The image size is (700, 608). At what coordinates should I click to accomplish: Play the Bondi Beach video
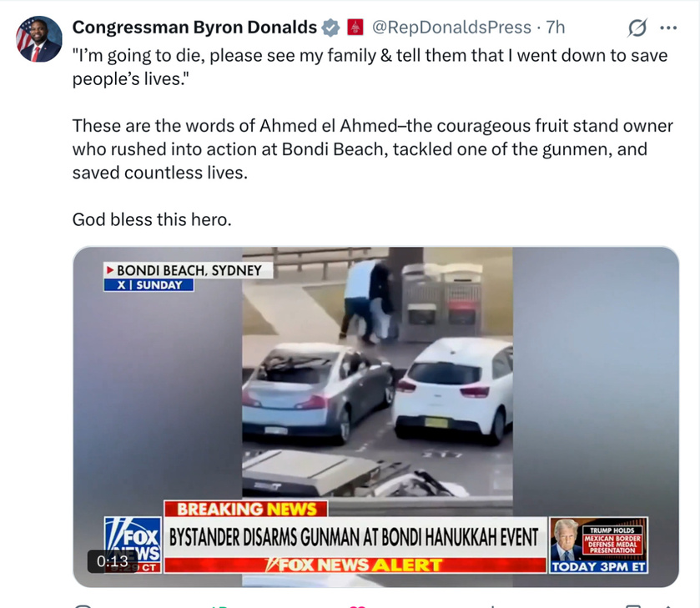[376, 416]
